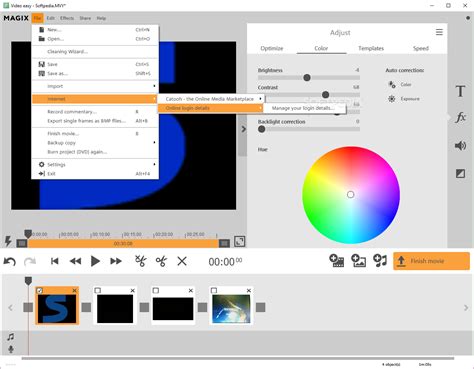474x369 pixels.
Task: Select Cleaning Wizard menu entry
Action: [95, 51]
